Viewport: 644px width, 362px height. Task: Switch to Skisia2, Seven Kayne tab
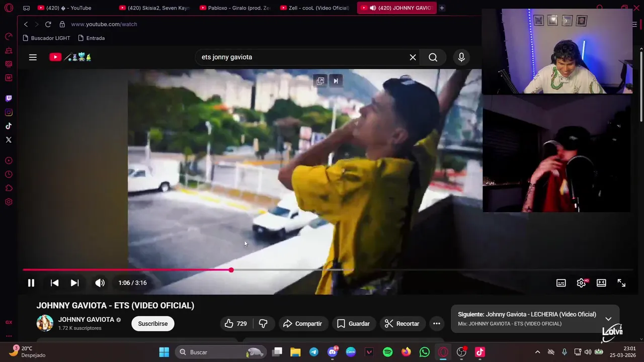click(154, 8)
